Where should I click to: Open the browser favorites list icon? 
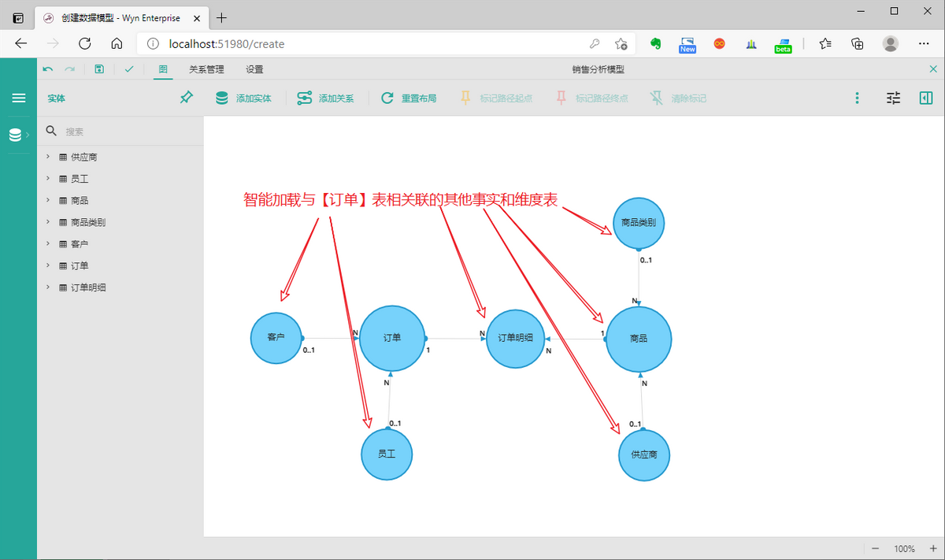825,44
